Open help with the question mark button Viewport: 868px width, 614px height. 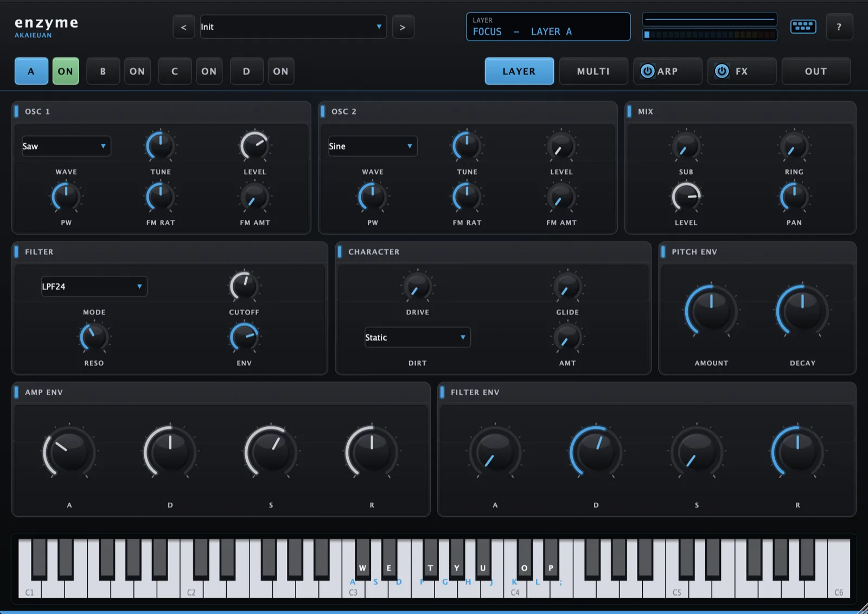coord(839,27)
